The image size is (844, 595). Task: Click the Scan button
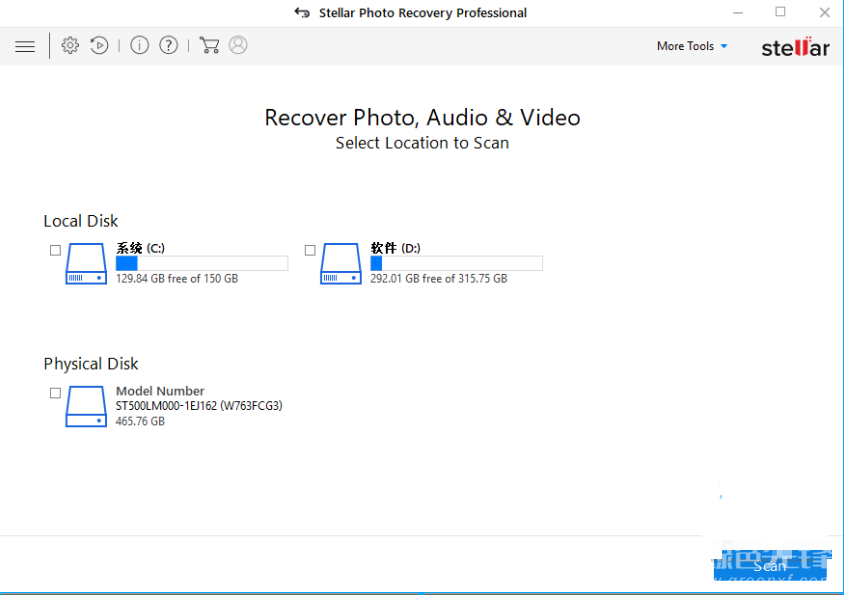tap(770, 566)
